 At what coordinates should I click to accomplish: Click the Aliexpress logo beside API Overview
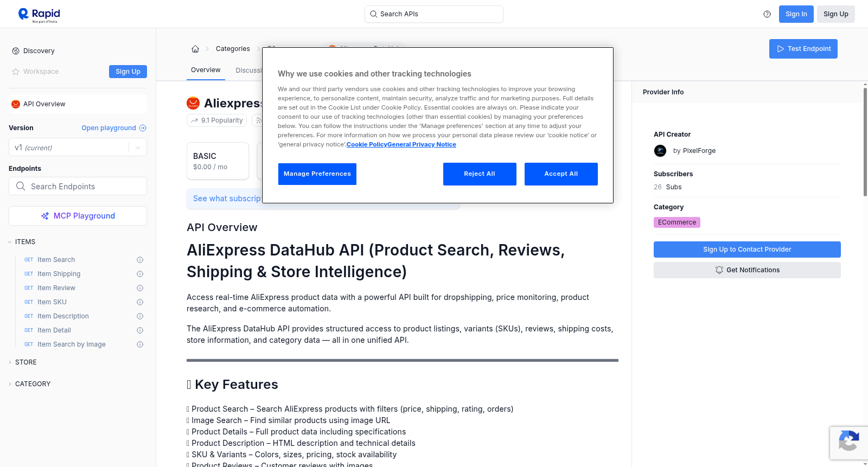click(x=16, y=104)
